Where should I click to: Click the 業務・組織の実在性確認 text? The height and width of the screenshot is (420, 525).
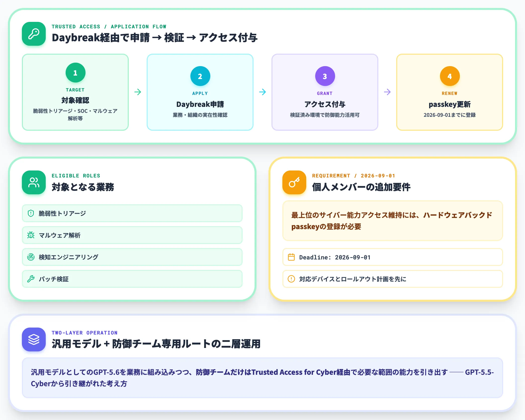tap(200, 115)
